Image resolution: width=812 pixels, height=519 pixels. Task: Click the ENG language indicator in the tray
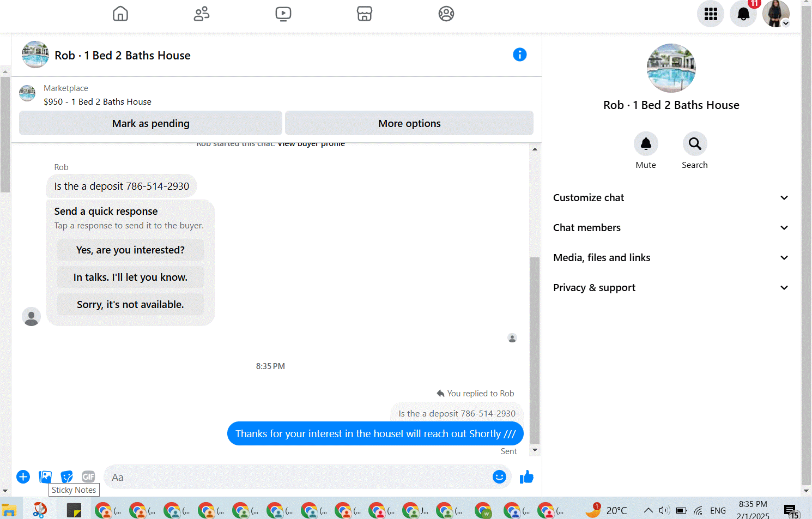(x=718, y=511)
